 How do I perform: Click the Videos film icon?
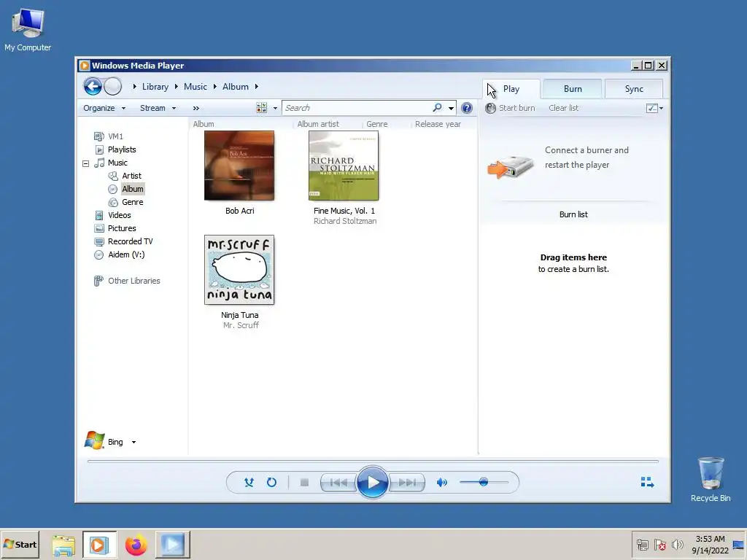pos(99,215)
